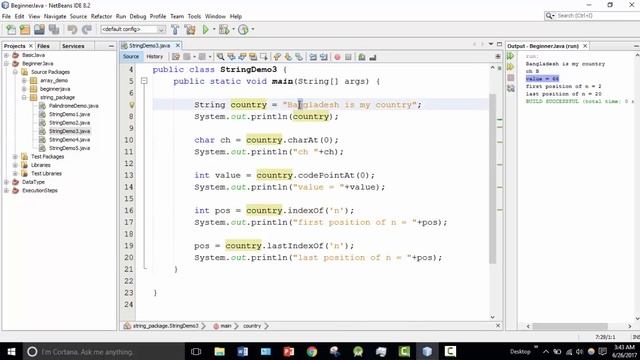Open Google Chrome from the taskbar
This screenshot has height=360, width=640.
pos(312,351)
